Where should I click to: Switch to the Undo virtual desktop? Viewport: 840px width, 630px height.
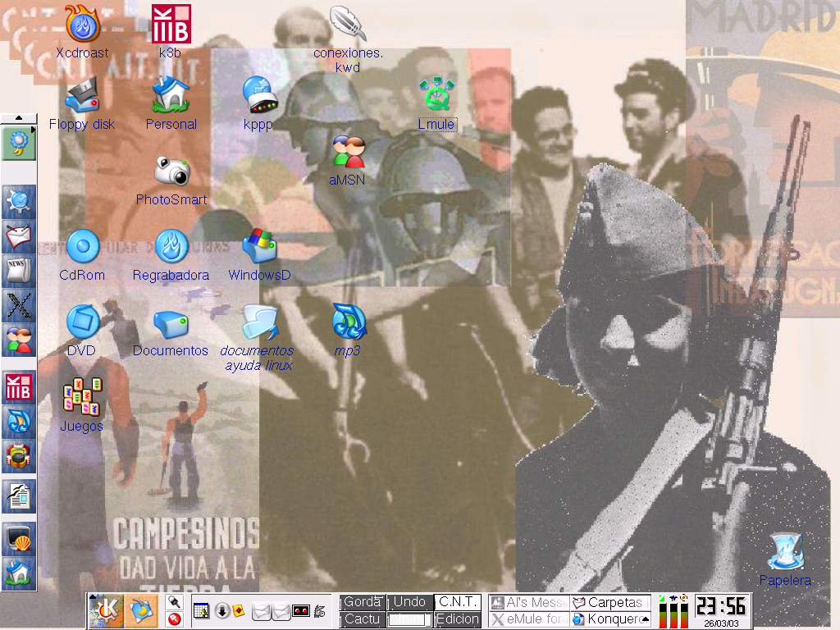pyautogui.click(x=410, y=602)
